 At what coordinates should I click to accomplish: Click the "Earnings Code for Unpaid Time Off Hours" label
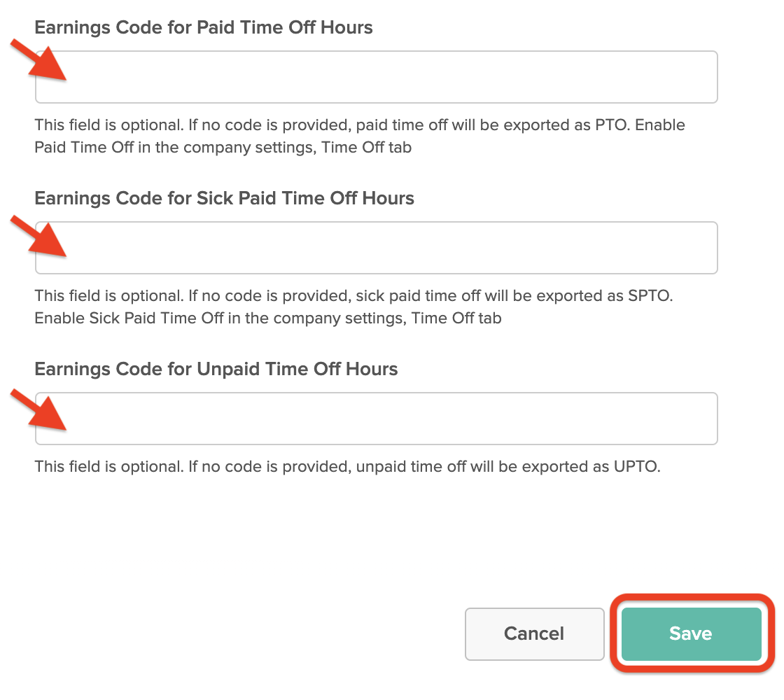coord(216,370)
